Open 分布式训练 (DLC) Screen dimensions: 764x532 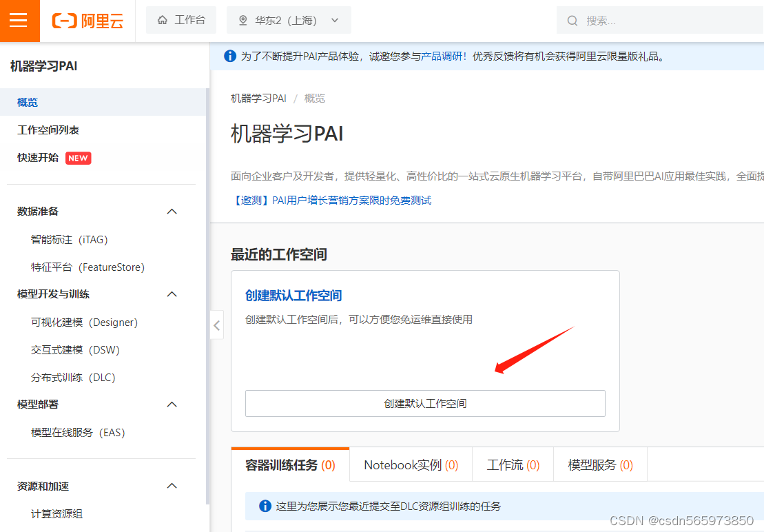73,377
